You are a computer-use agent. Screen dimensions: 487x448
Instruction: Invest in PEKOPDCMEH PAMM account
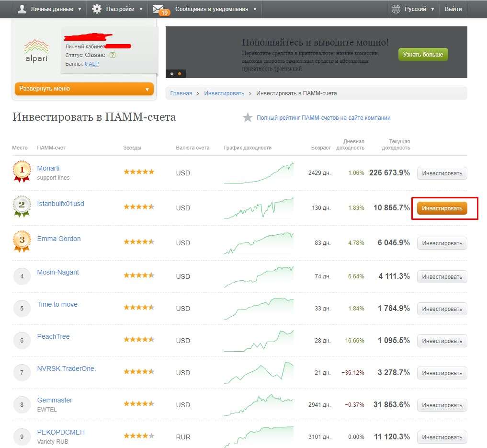click(442, 437)
